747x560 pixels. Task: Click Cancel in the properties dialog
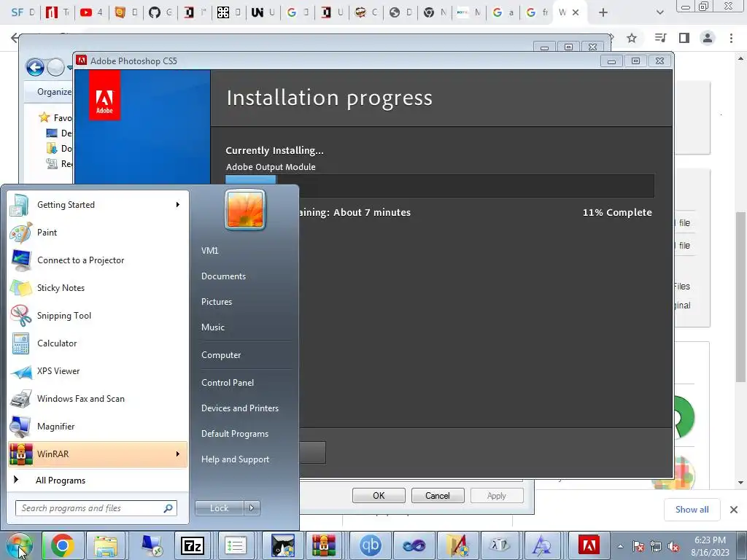point(438,496)
